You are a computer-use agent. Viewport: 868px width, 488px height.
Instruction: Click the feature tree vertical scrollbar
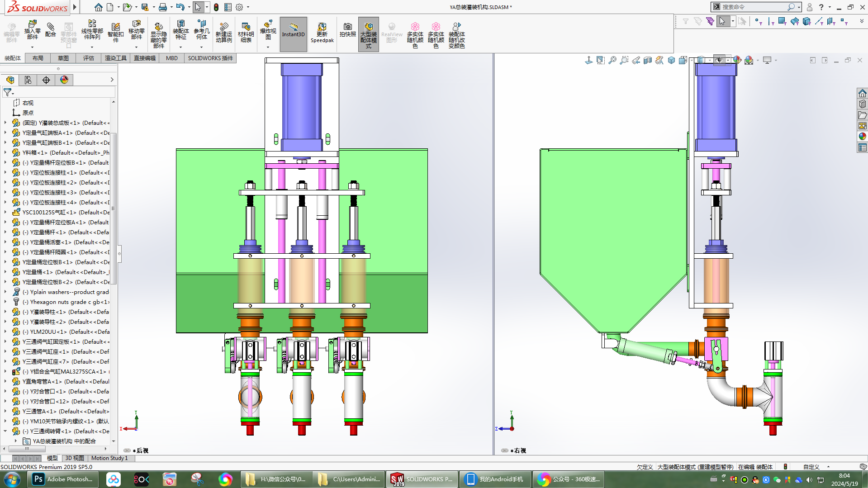click(114, 208)
